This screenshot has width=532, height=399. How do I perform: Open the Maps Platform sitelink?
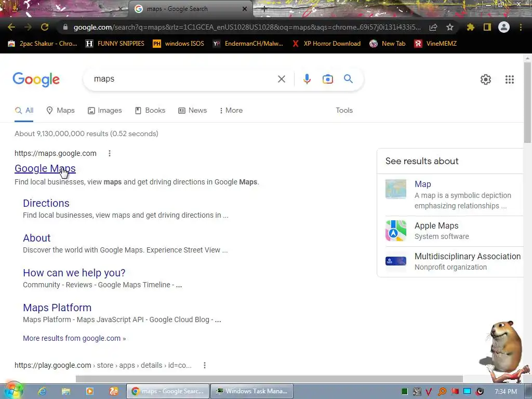[x=57, y=308]
